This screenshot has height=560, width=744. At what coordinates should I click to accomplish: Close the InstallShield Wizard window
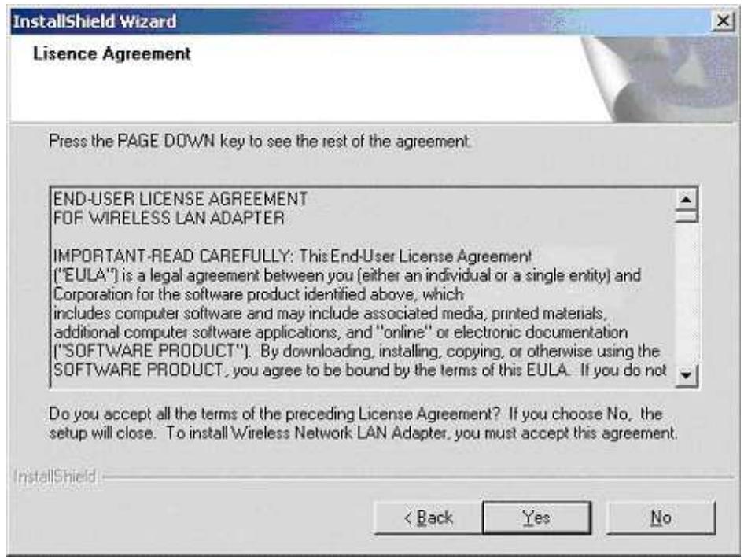click(723, 21)
